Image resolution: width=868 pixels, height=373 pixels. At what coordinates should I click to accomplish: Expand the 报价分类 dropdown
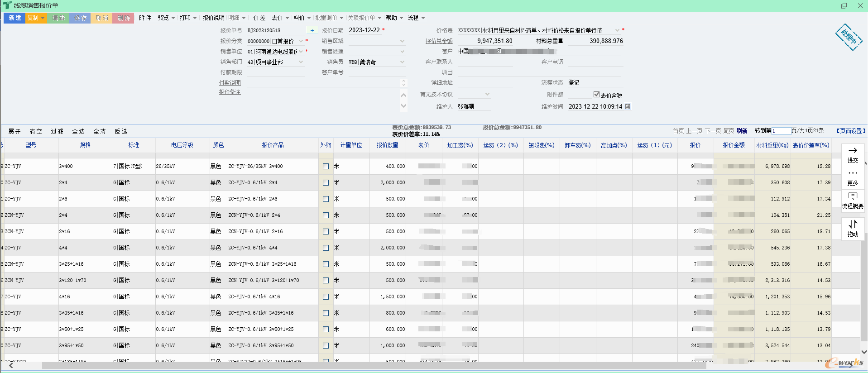click(x=301, y=41)
